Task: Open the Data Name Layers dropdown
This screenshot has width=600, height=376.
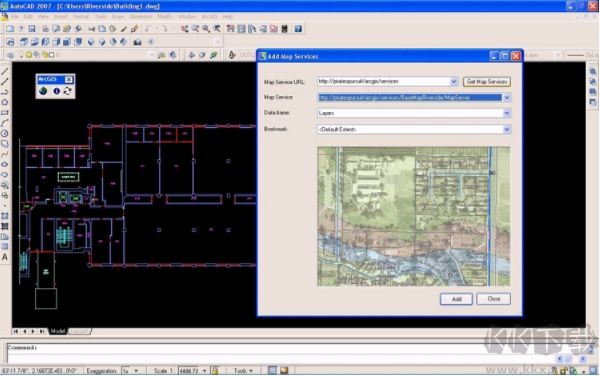Action: coord(506,113)
